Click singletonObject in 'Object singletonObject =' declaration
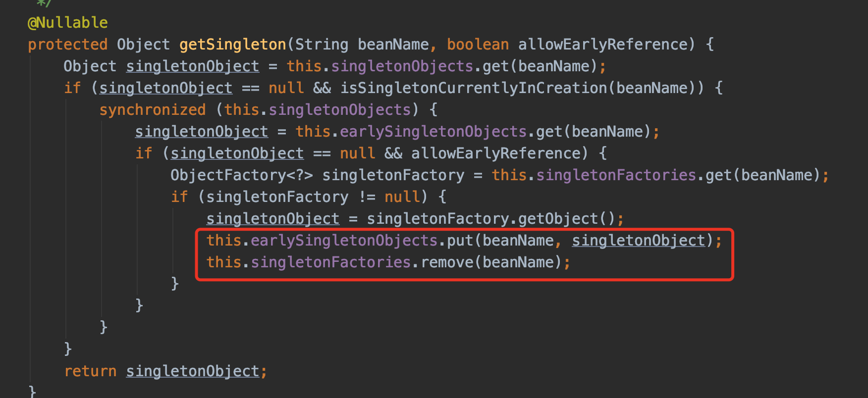Screen dimensions: 868x398 [x=192, y=66]
